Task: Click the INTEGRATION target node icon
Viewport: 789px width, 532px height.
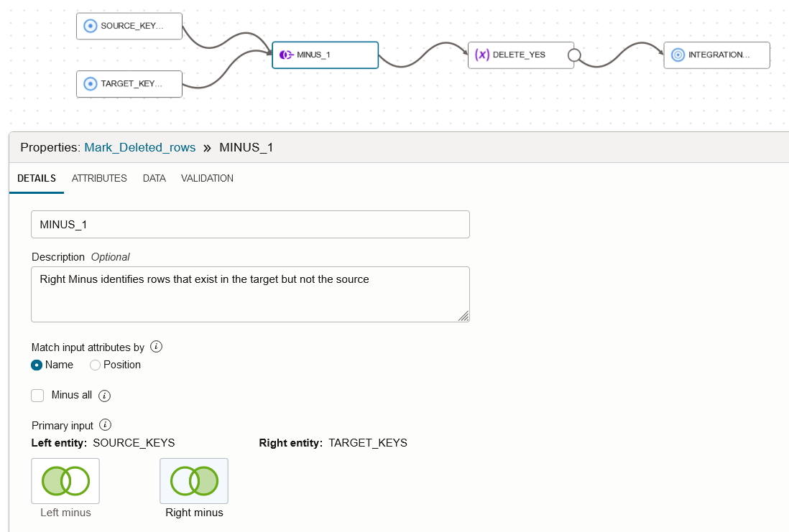Action: 678,55
